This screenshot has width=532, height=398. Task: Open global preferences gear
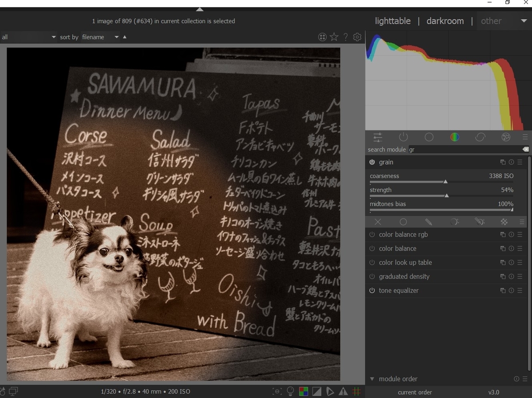[x=357, y=37]
